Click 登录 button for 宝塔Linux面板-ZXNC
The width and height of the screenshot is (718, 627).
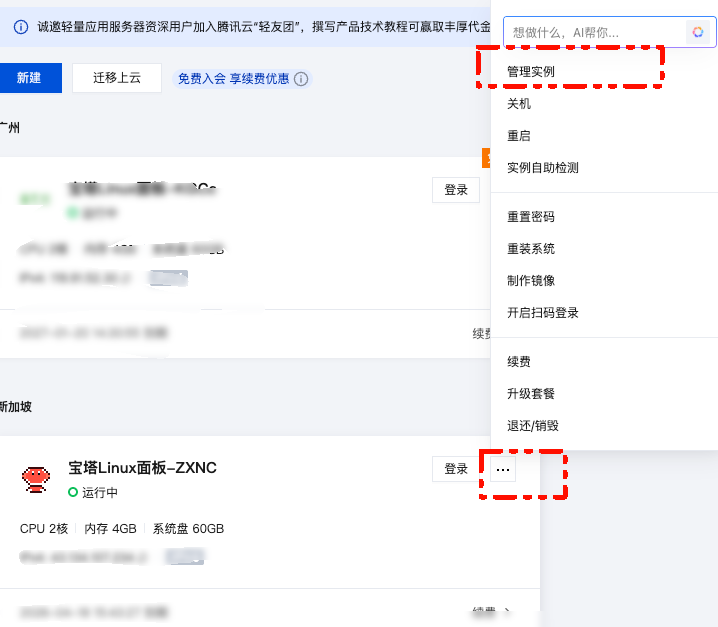pyautogui.click(x=456, y=469)
